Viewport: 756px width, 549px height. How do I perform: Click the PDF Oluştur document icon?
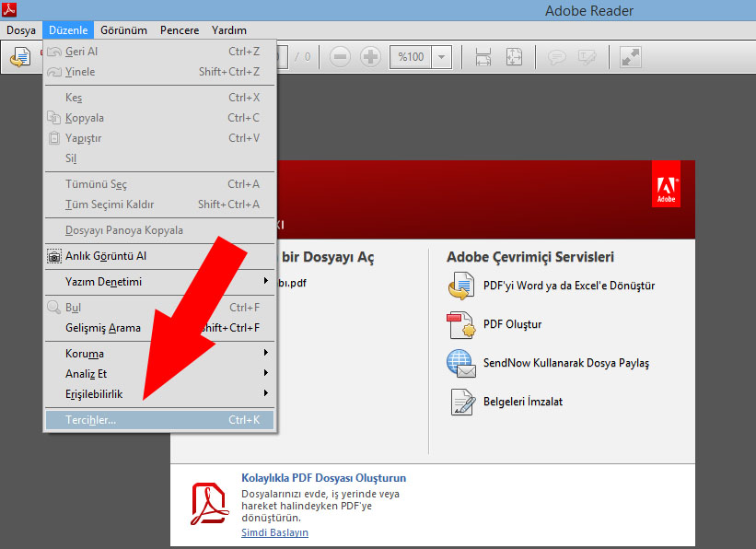point(461,324)
